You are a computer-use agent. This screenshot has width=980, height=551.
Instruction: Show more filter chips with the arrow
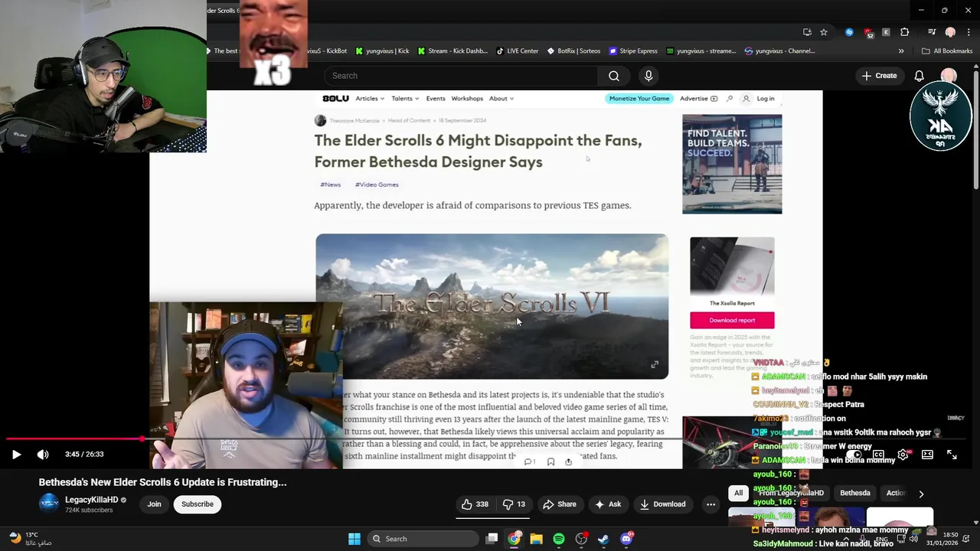pos(921,494)
